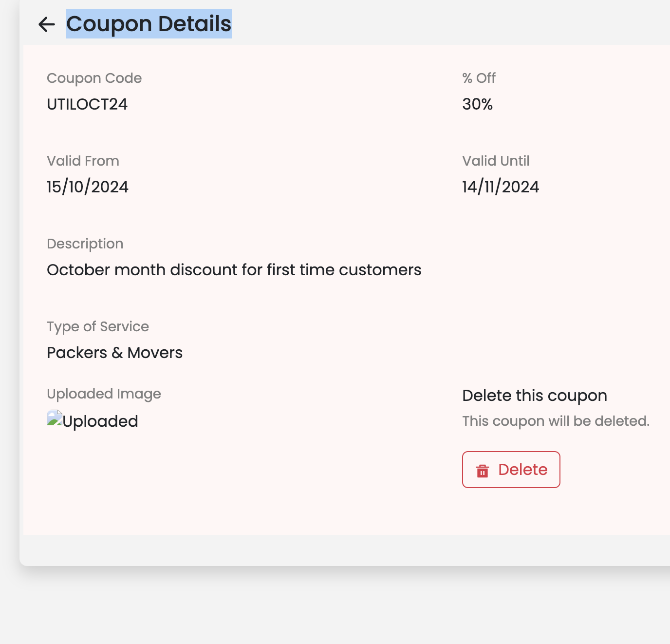Click the 30% discount value
Viewport: 670px width, 644px height.
pos(477,104)
